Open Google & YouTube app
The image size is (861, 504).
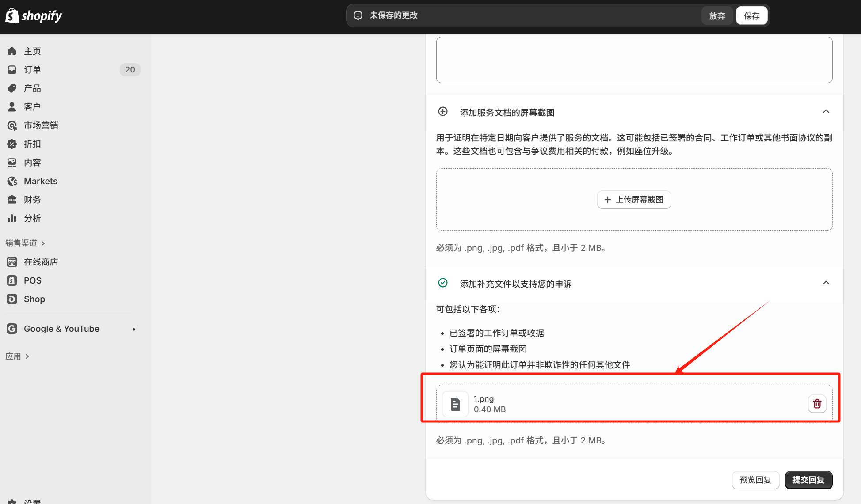tap(61, 329)
